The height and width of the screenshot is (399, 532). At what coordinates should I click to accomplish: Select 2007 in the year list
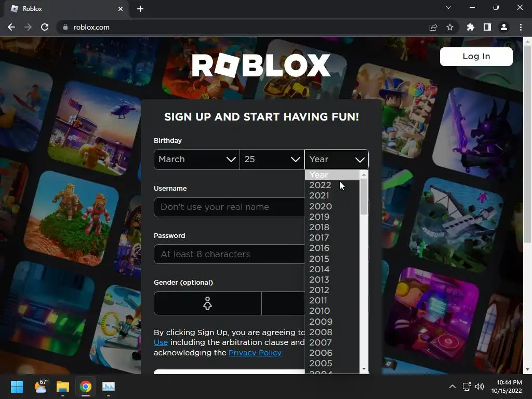332,343
